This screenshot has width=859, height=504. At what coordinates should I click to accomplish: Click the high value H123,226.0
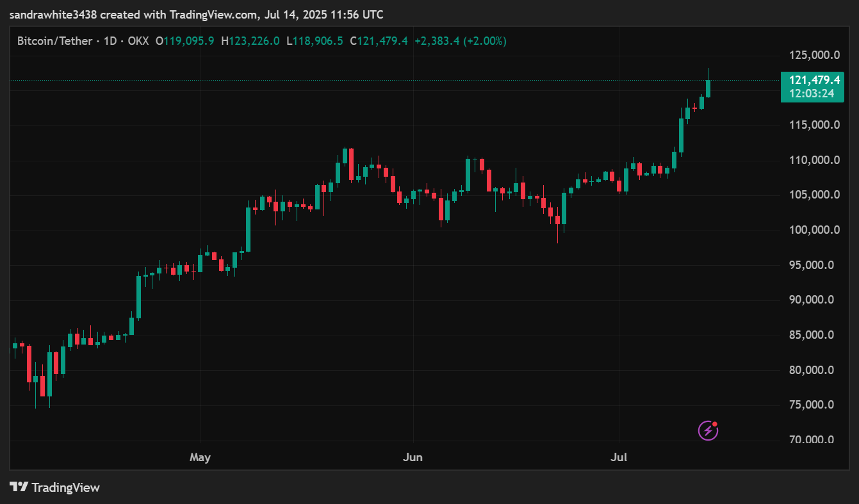point(250,41)
